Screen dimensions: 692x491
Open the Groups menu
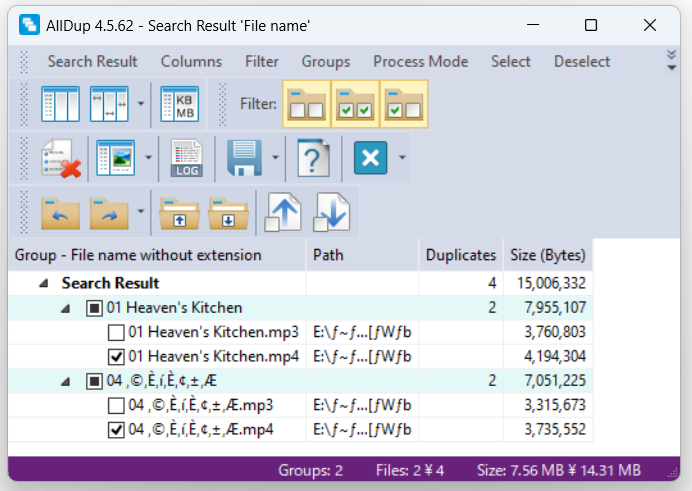point(326,62)
